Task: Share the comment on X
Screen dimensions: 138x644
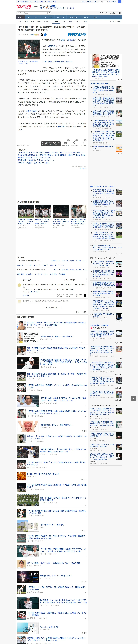Action: [x=85, y=295]
